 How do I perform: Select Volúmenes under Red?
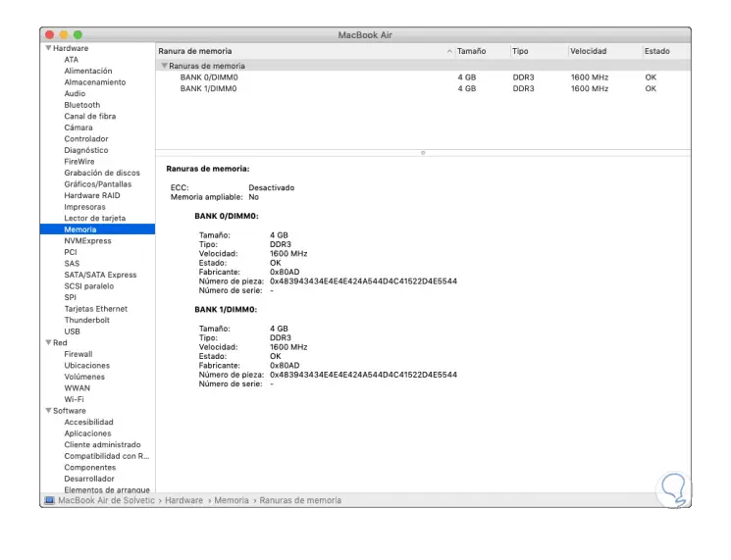(x=84, y=377)
